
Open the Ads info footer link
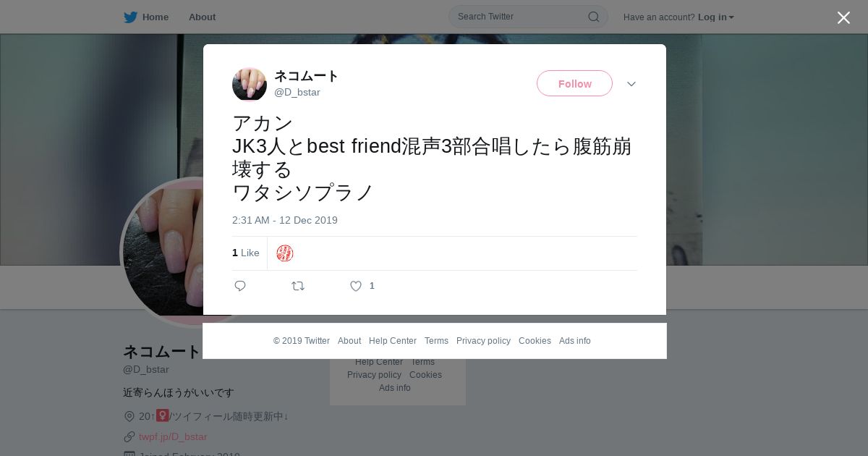pos(575,341)
